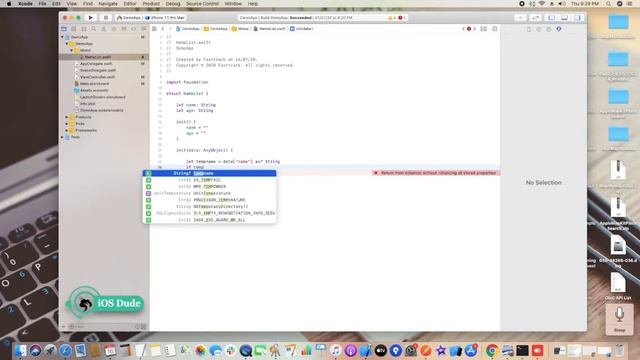640x360 pixels.
Task: Jump to previous issue arrow
Action: coord(464,29)
